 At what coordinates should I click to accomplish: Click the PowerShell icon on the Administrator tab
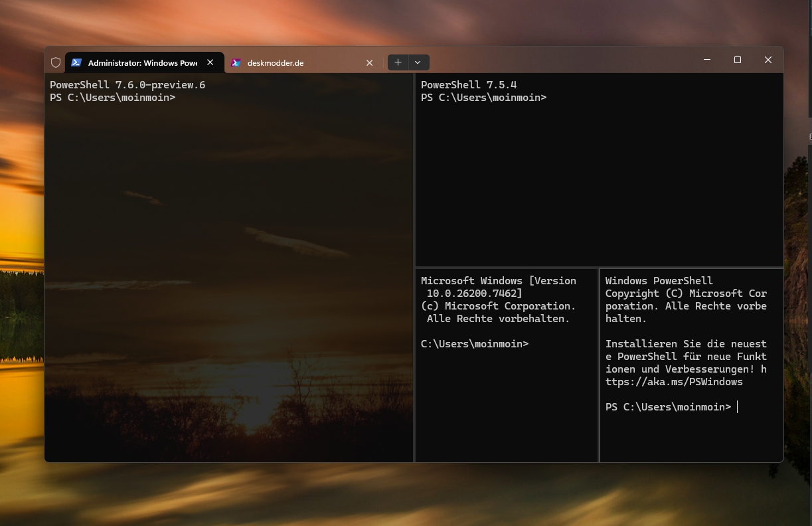pyautogui.click(x=76, y=62)
